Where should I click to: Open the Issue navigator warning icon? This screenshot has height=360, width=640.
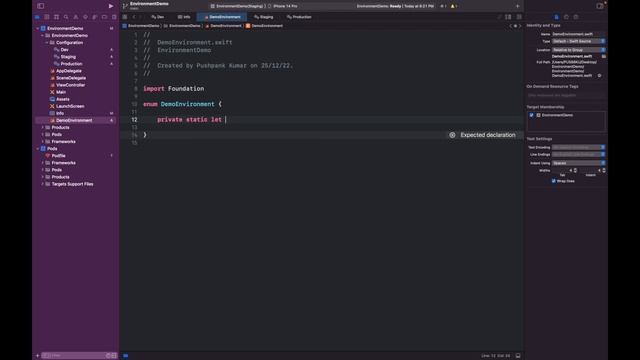(76, 17)
